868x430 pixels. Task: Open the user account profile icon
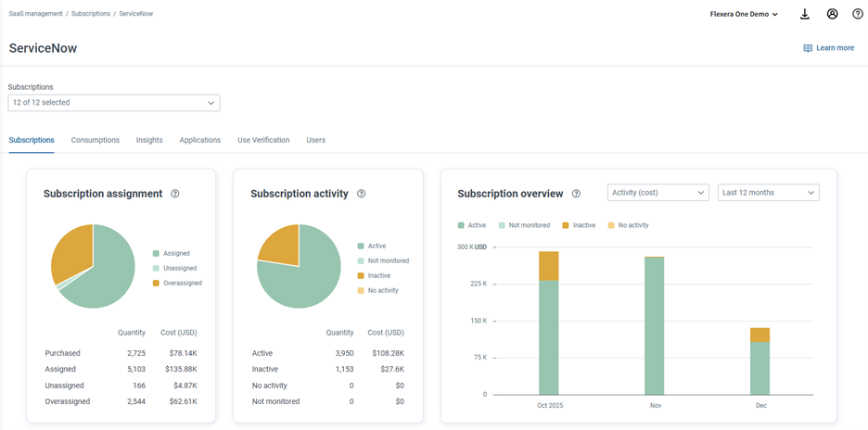click(x=832, y=14)
